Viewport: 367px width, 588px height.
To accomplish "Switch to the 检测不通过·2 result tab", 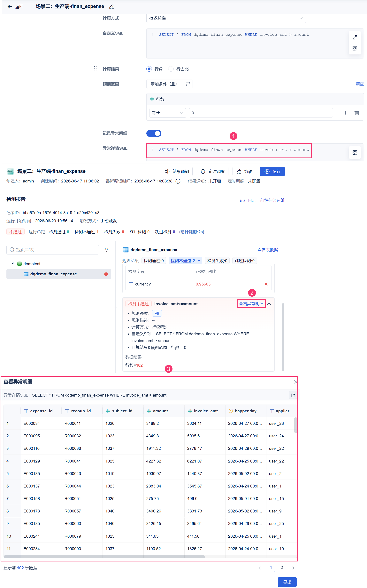I will tap(185, 261).
